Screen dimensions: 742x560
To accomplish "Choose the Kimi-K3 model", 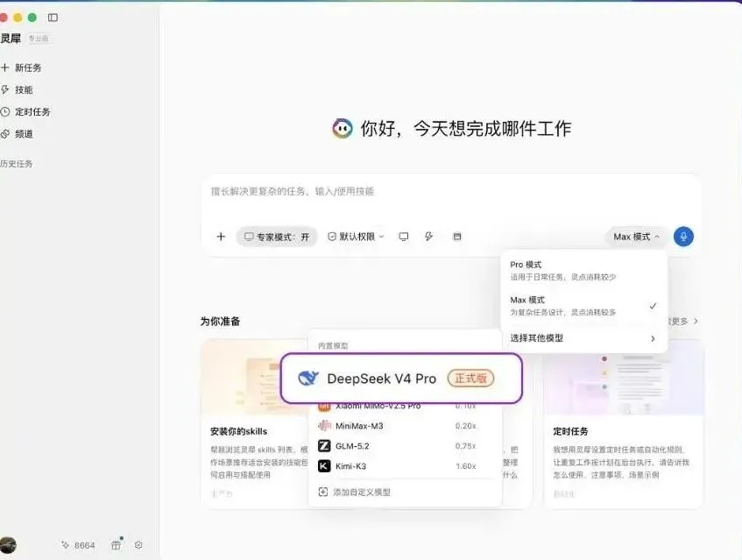I will click(405, 466).
